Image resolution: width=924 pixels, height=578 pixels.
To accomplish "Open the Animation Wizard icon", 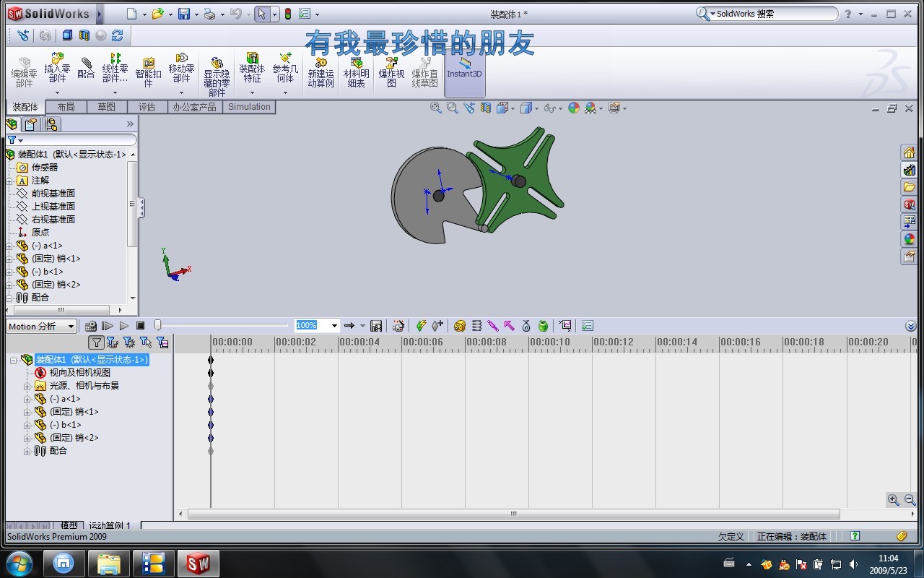I will [398, 326].
